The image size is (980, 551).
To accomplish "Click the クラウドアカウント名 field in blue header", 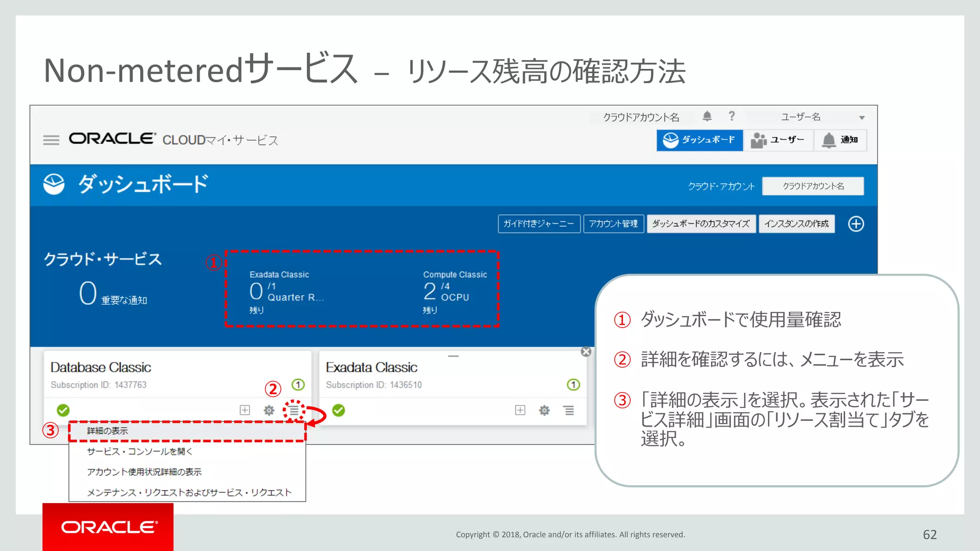I will 813,186.
